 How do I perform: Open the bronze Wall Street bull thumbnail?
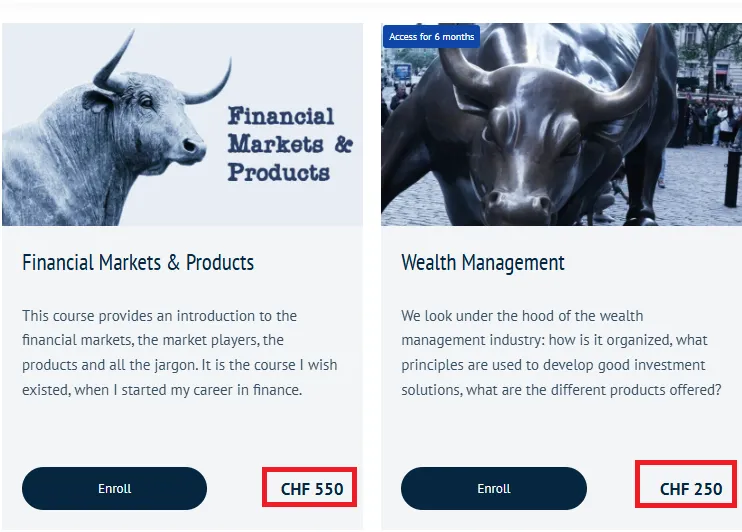pyautogui.click(x=561, y=124)
